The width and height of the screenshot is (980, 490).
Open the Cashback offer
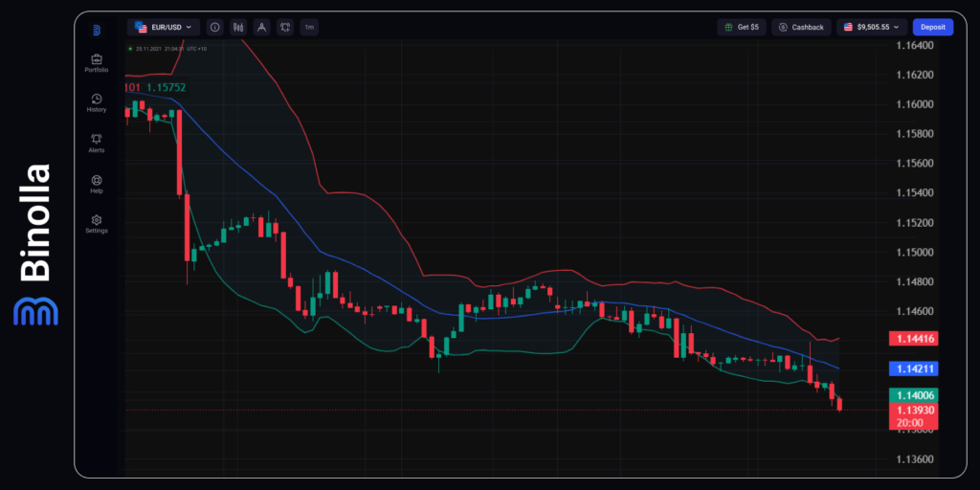click(x=801, y=27)
